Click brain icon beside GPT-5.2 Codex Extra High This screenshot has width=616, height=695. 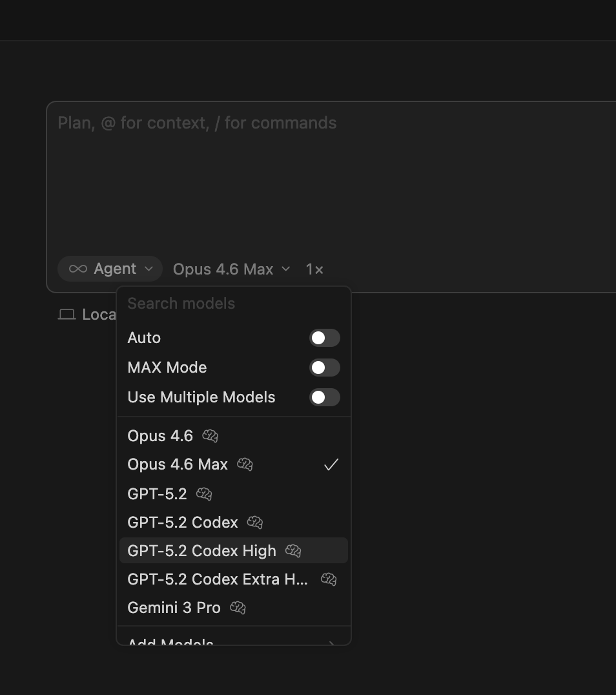pos(329,579)
